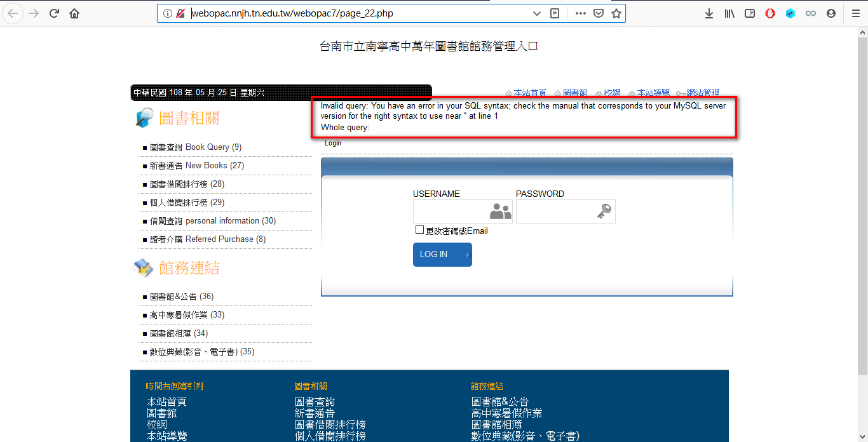Open 圖書館 link in top navigation
The height and width of the screenshot is (442, 868).
pos(575,93)
